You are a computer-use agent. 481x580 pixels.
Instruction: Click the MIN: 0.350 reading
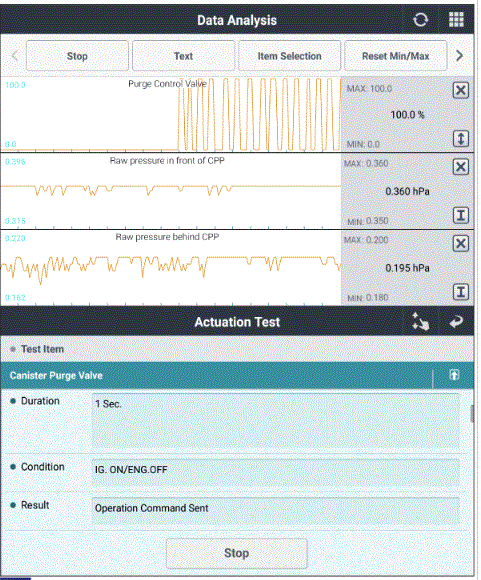(368, 221)
